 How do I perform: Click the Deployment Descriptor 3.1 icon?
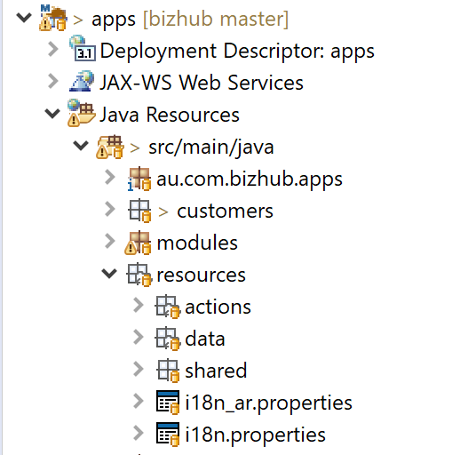click(83, 49)
